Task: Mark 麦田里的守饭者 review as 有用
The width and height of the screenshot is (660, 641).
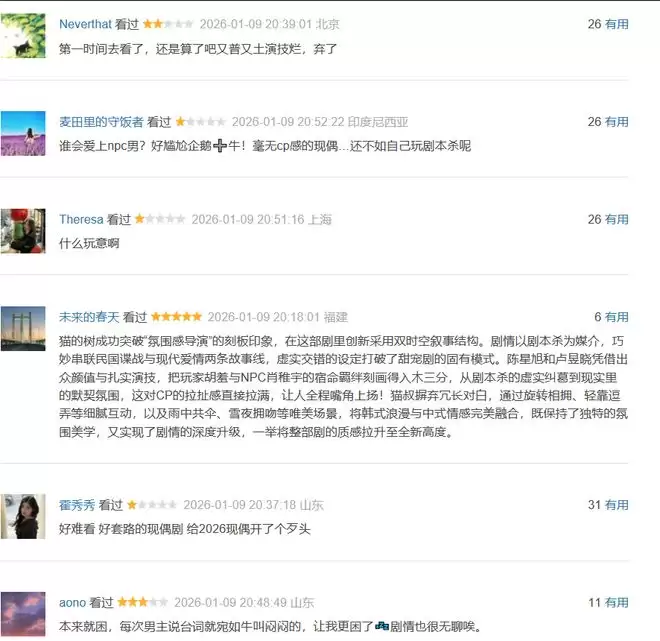Action: tap(616, 122)
